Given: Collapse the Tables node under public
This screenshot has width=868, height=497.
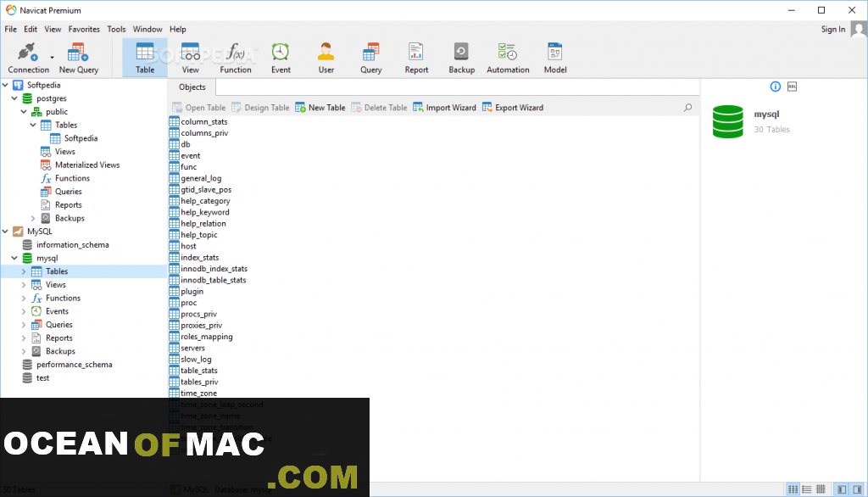Looking at the screenshot, I should [33, 125].
